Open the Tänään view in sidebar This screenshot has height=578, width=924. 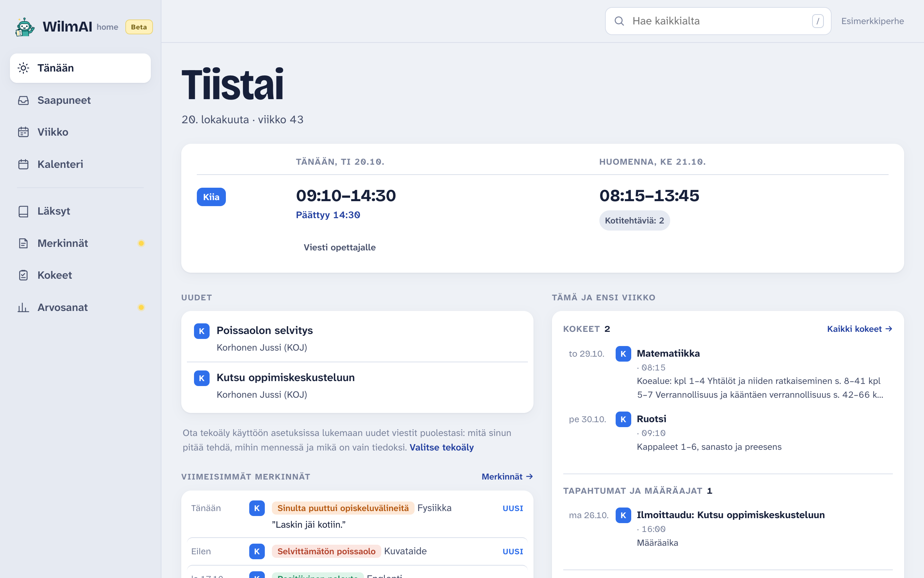click(x=80, y=68)
